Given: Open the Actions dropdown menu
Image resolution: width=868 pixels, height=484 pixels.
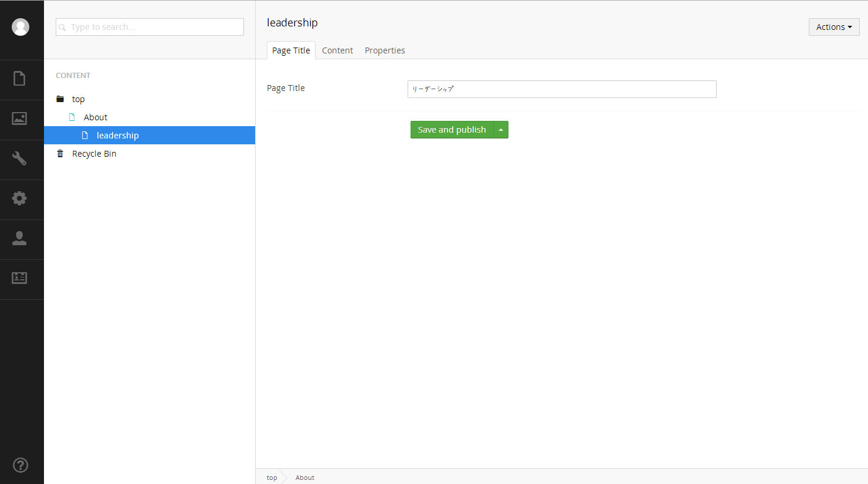Looking at the screenshot, I should (833, 27).
